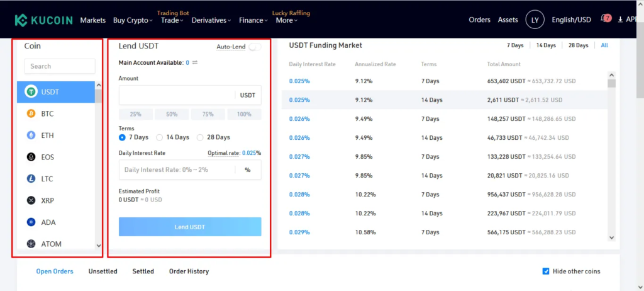644x291 pixels.
Task: Select the 28 Days term radio button
Action: (x=200, y=137)
